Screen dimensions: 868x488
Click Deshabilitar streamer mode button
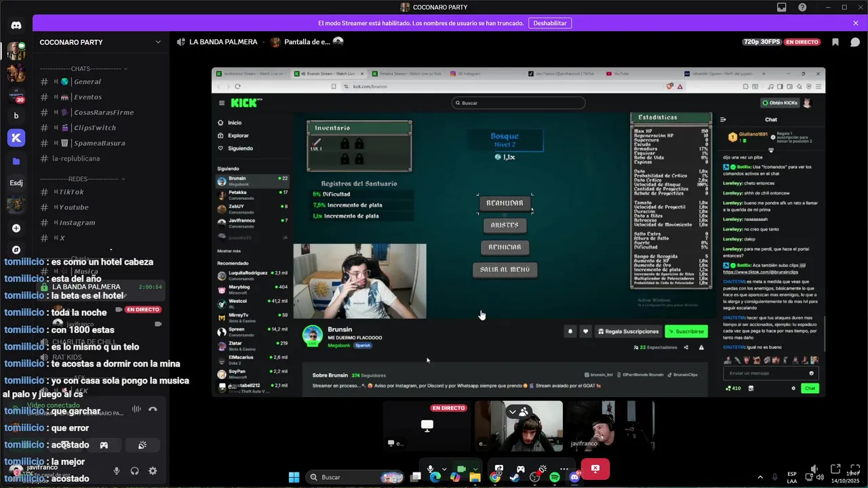550,23
